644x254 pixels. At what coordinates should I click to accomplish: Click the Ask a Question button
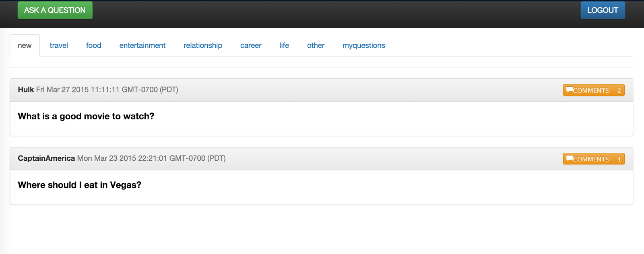tap(55, 10)
